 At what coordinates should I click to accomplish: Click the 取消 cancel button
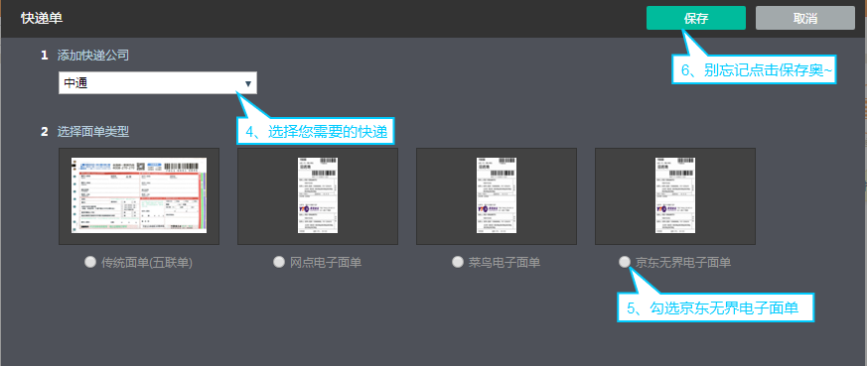(805, 18)
